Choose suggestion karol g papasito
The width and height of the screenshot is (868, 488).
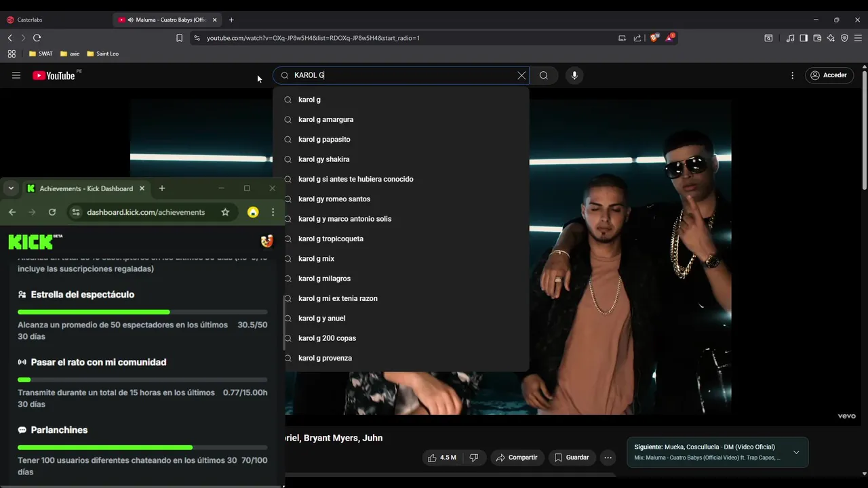click(x=401, y=139)
